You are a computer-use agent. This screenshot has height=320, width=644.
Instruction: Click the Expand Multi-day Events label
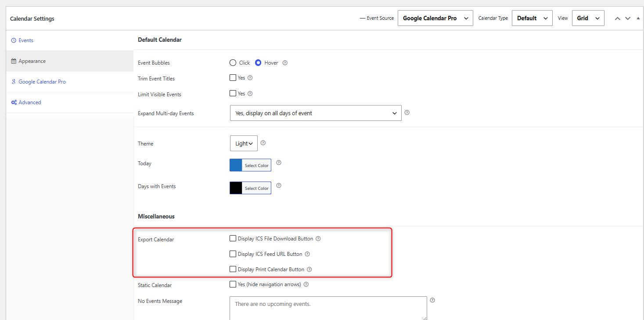tap(166, 113)
